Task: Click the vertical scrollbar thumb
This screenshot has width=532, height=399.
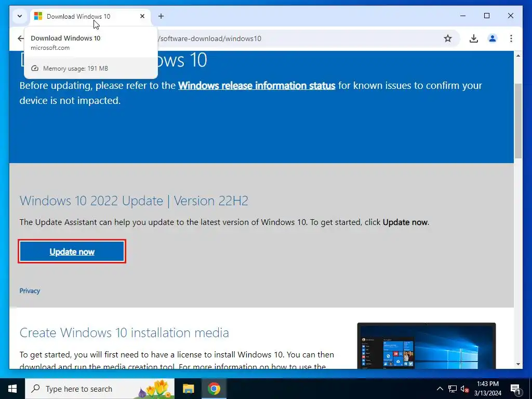Action: [518, 121]
